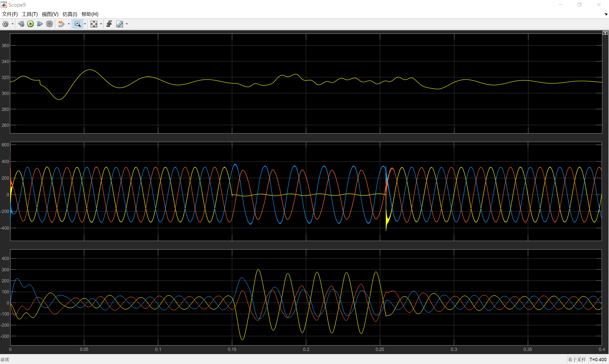The width and height of the screenshot is (609, 364).
Task: Open the 视图(V) menu
Action: pos(50,14)
